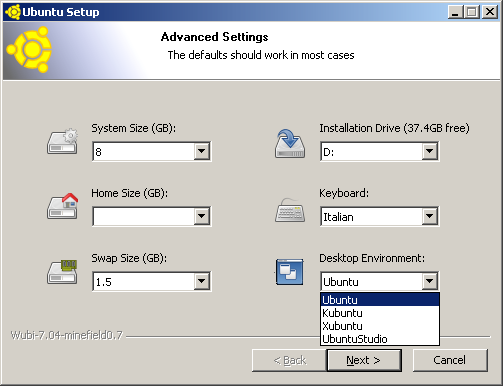This screenshot has height=386, width=503.
Task: Minimize the Ubuntu Setup window
Action: click(x=455, y=12)
